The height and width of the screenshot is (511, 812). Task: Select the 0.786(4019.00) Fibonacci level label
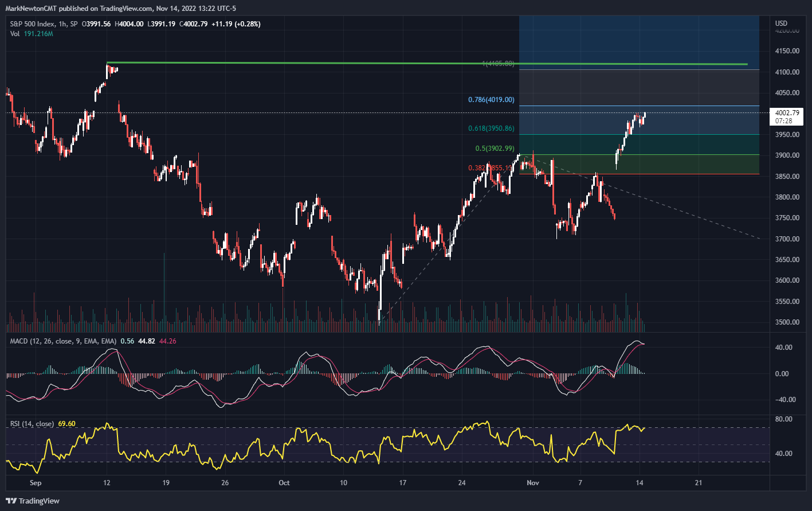(490, 99)
